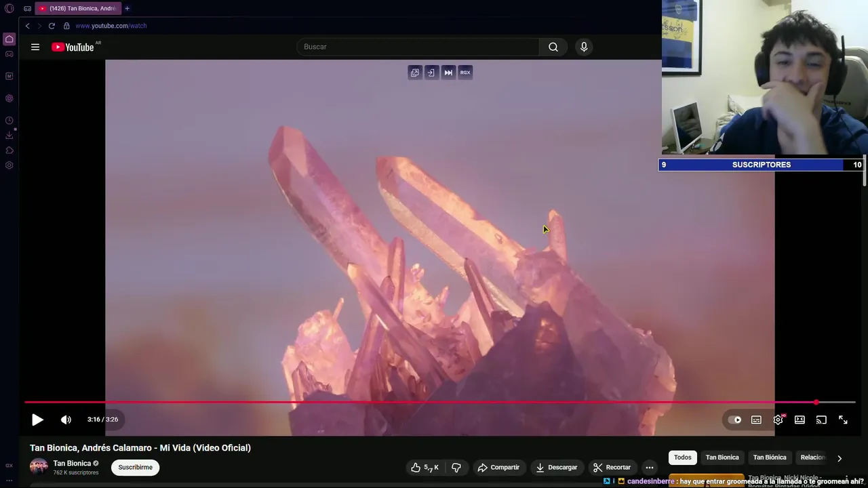Open the sidebar home icon
This screenshot has width=868, height=488.
9,39
